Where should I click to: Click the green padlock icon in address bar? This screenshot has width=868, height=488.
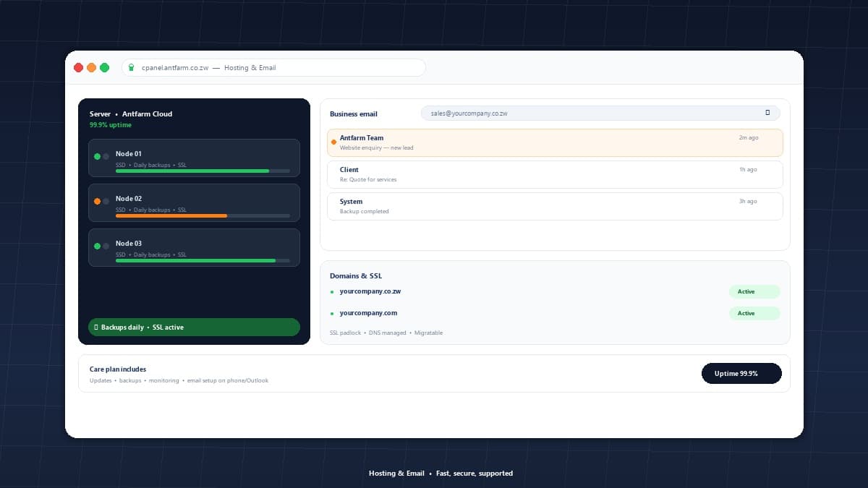click(131, 68)
